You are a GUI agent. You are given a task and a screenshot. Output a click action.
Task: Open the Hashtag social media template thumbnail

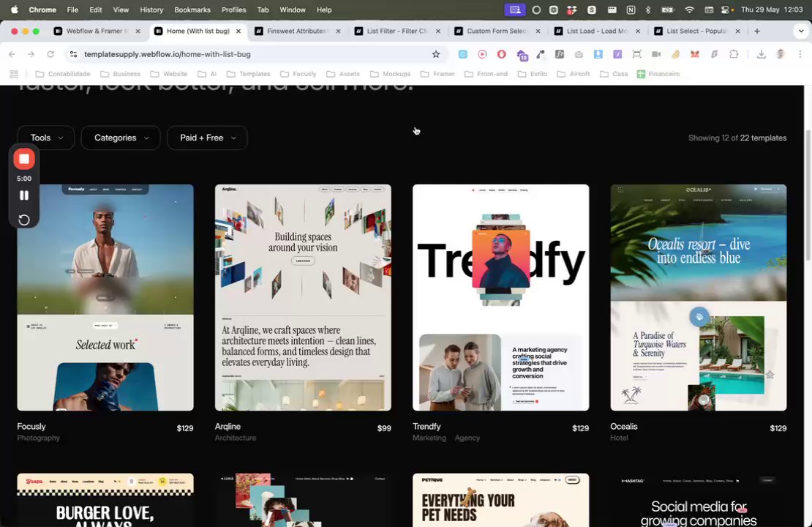(x=699, y=500)
